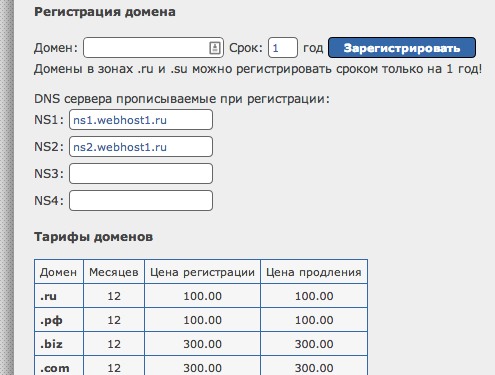Click the empty NS4 field
Screen dimensions: 495x375
141,201
